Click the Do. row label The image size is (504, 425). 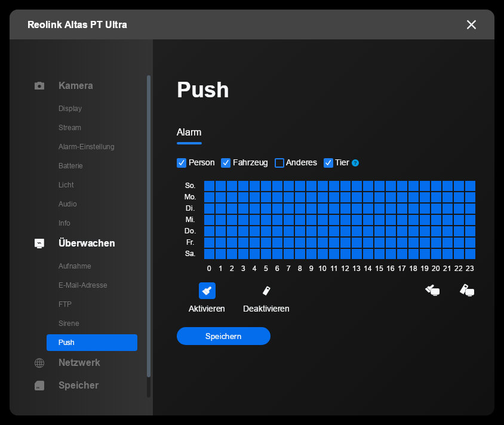[x=190, y=231]
